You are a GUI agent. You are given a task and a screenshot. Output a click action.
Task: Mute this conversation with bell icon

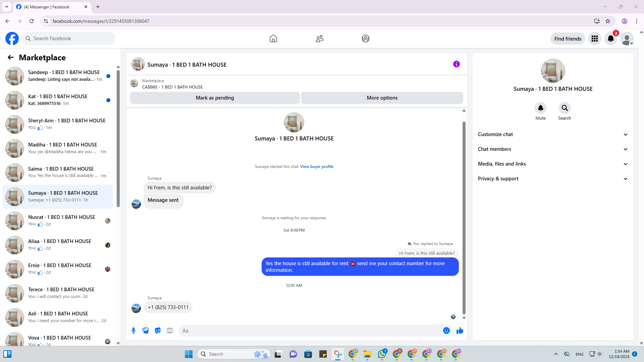(540, 108)
